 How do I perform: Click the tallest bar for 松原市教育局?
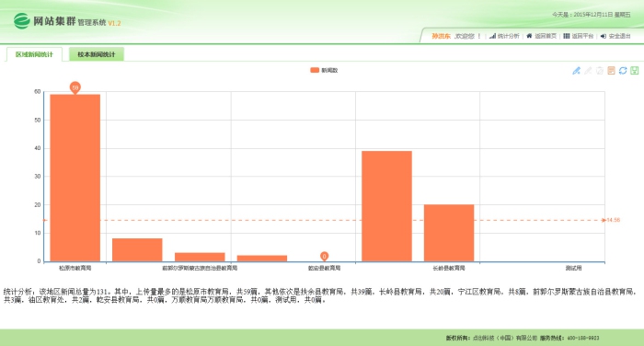point(75,178)
